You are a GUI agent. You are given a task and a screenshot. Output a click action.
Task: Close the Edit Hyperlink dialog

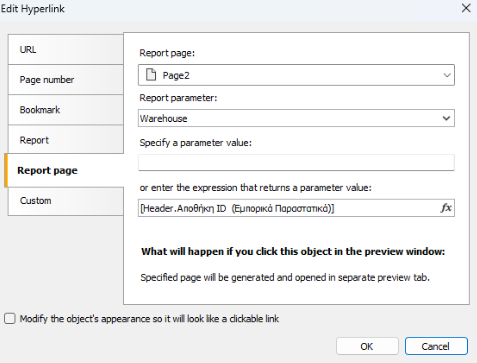(x=466, y=8)
